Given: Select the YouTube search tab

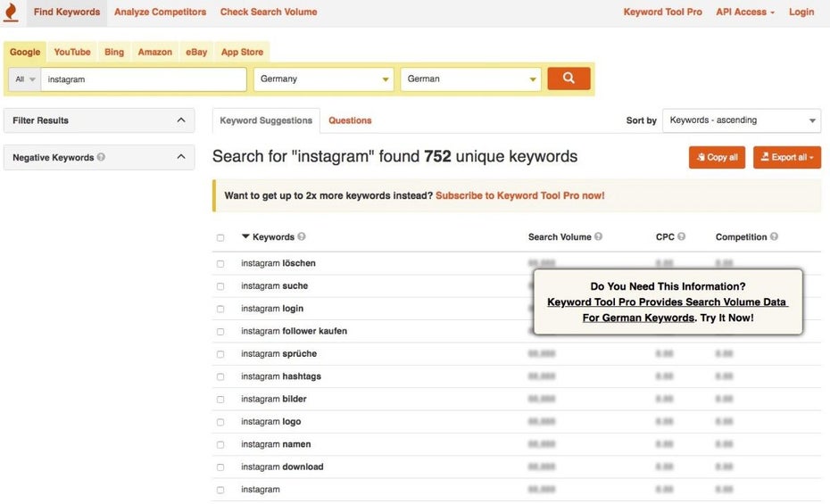Looking at the screenshot, I should click(72, 53).
